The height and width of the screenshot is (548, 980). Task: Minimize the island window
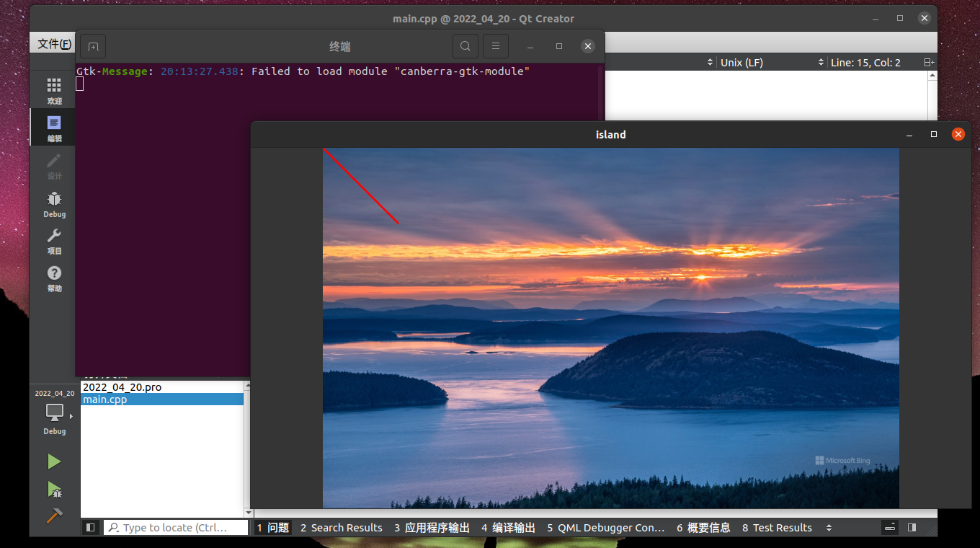pyautogui.click(x=910, y=134)
